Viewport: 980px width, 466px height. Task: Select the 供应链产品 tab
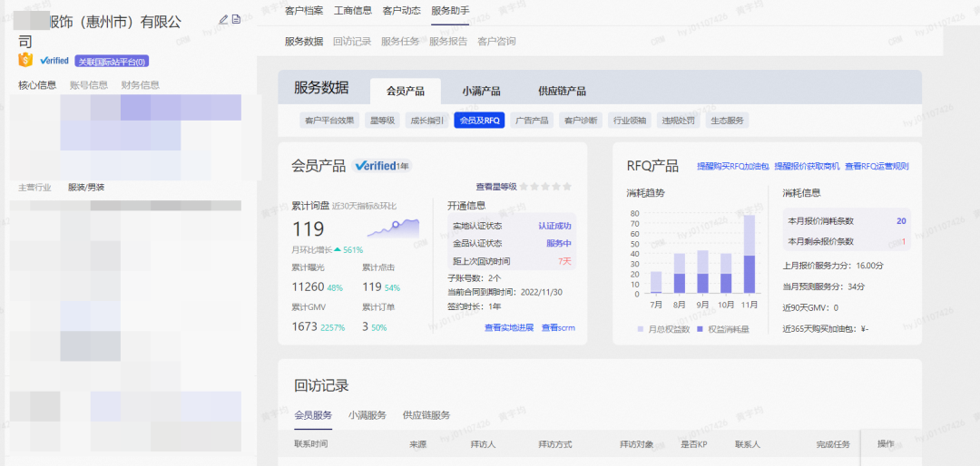[x=562, y=92]
